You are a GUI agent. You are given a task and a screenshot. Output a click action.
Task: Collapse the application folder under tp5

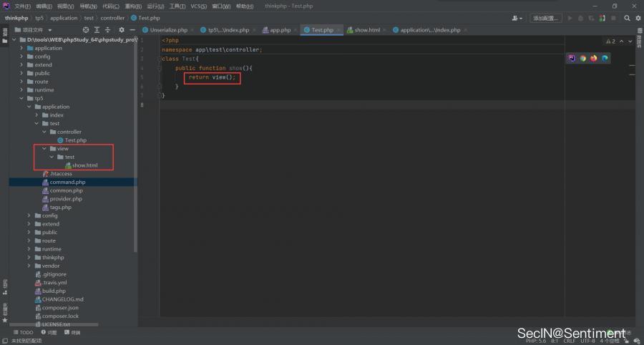click(29, 107)
